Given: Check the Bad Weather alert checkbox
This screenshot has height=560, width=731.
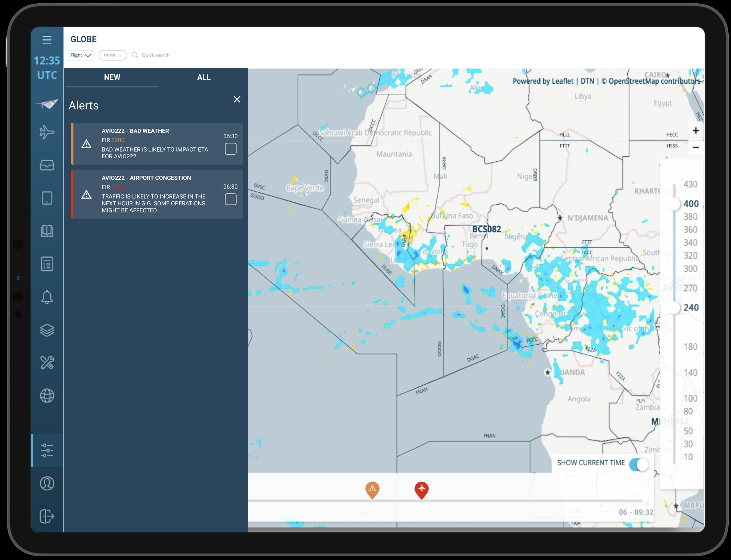Looking at the screenshot, I should [231, 149].
